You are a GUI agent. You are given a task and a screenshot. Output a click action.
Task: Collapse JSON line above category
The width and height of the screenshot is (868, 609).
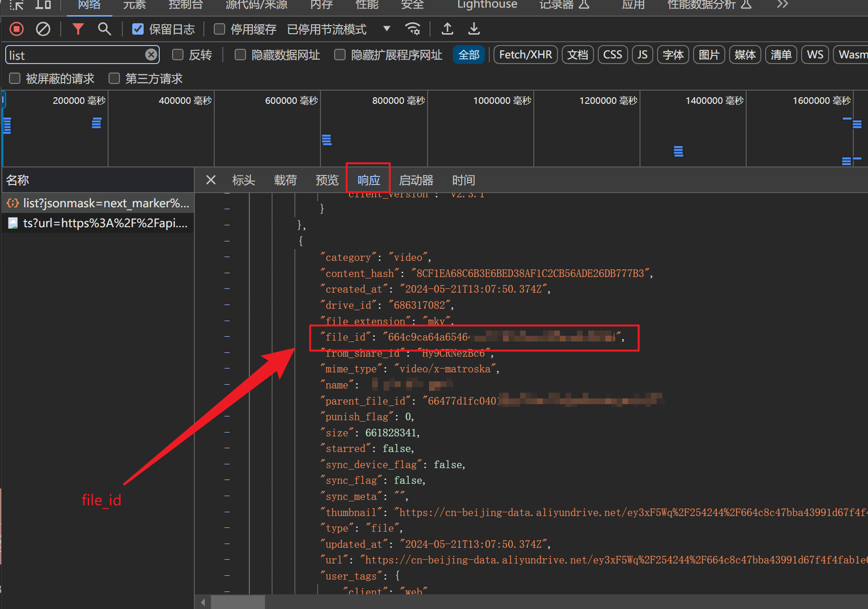pyautogui.click(x=227, y=241)
